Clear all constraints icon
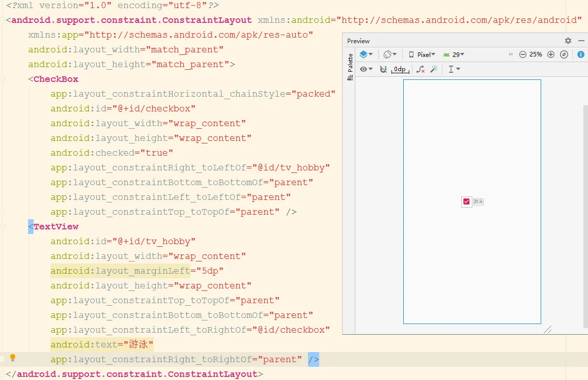 [421, 69]
